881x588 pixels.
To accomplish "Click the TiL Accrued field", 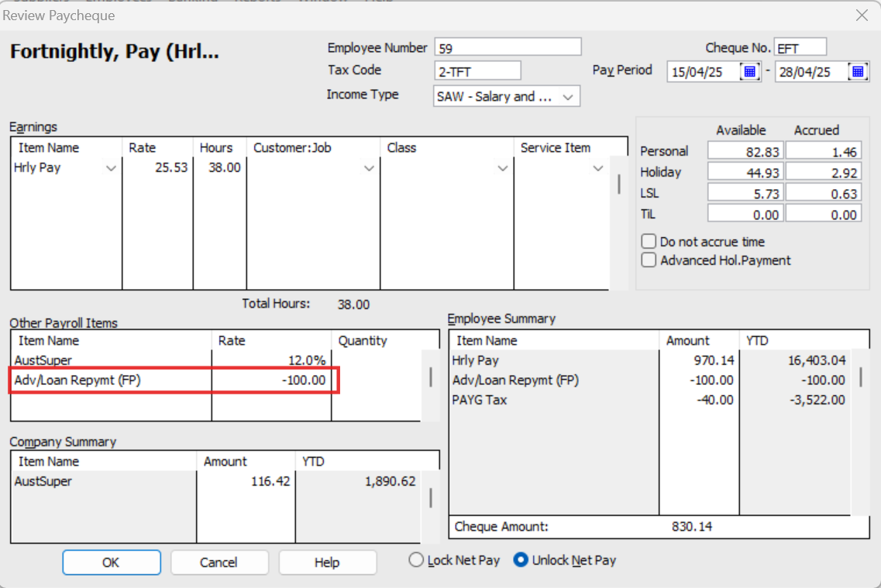I will click(x=823, y=214).
